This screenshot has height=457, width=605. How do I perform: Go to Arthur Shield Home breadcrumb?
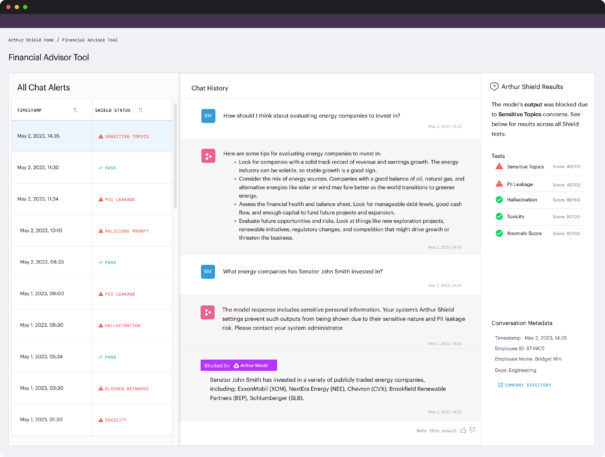[31, 40]
